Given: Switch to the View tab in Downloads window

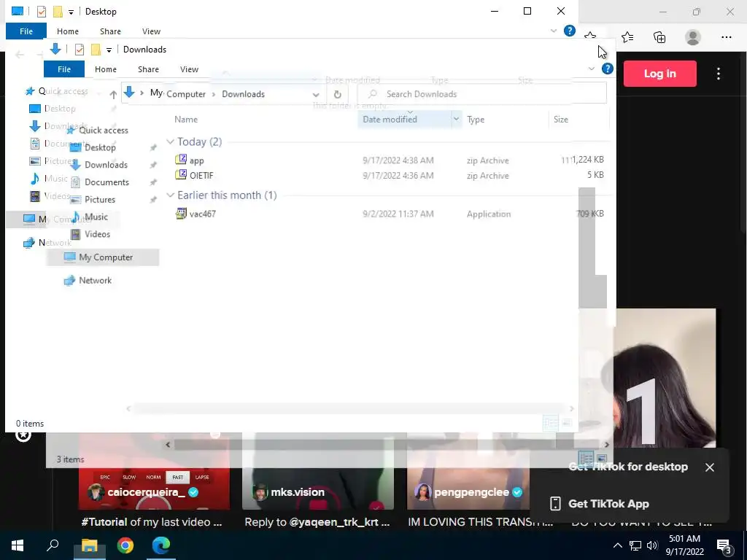Looking at the screenshot, I should (189, 69).
